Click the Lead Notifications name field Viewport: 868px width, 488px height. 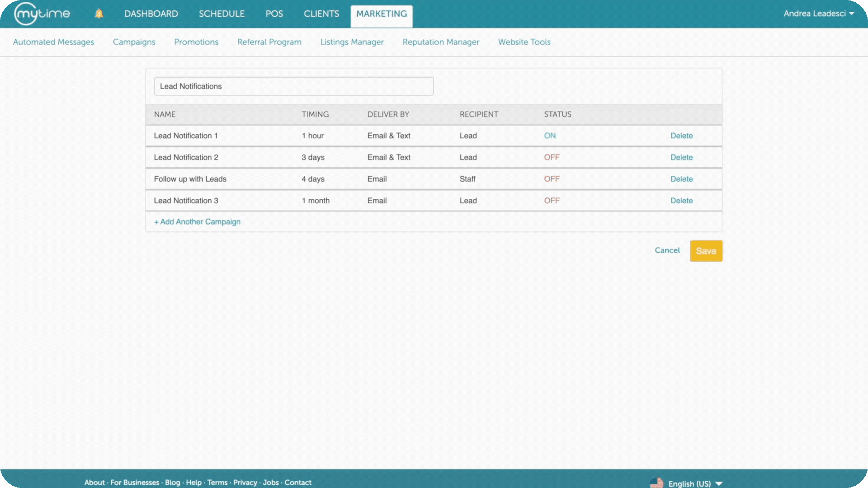click(x=294, y=86)
